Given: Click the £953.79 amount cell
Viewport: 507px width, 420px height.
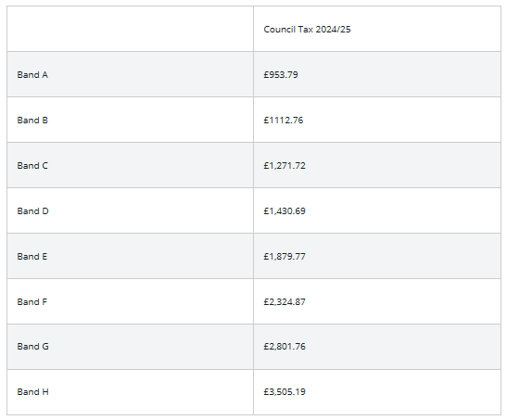Looking at the screenshot, I should coord(377,74).
